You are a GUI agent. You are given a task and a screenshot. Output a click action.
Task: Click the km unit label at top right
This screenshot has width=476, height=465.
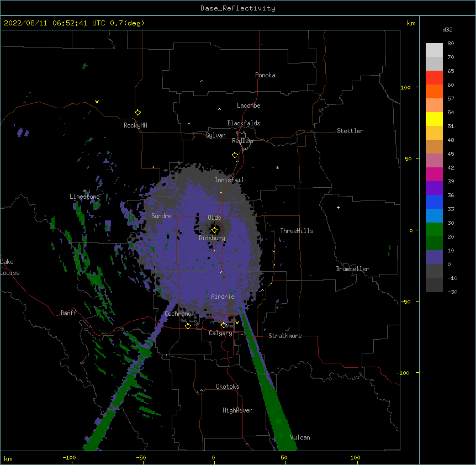click(411, 23)
